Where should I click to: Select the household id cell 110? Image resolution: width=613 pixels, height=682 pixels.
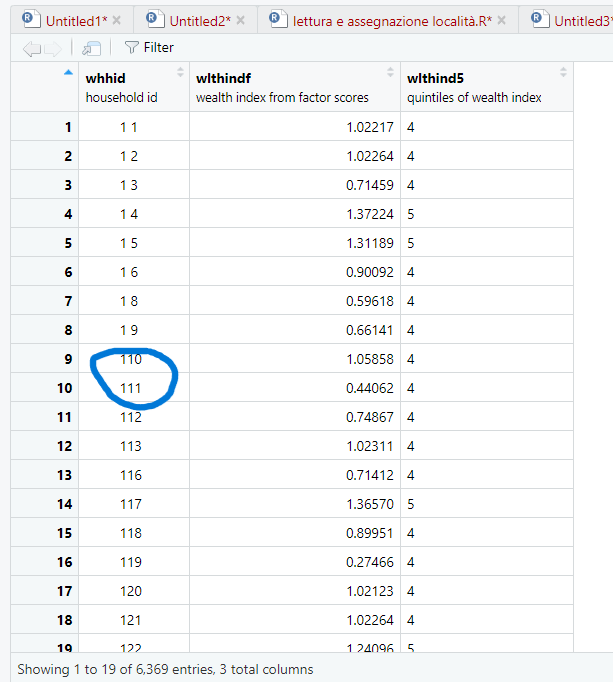coord(130,359)
